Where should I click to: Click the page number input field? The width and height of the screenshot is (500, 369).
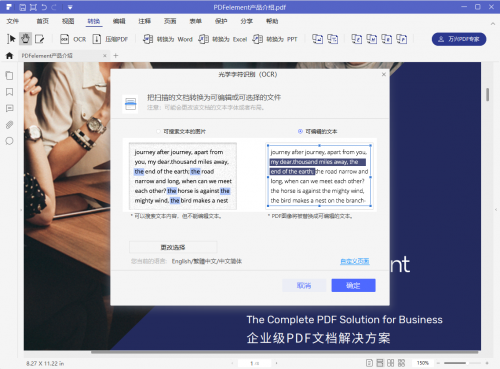tap(254, 363)
